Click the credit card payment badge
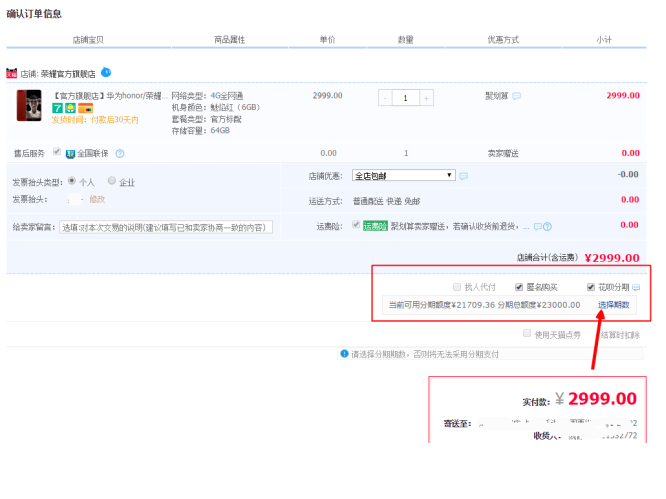 click(x=85, y=108)
